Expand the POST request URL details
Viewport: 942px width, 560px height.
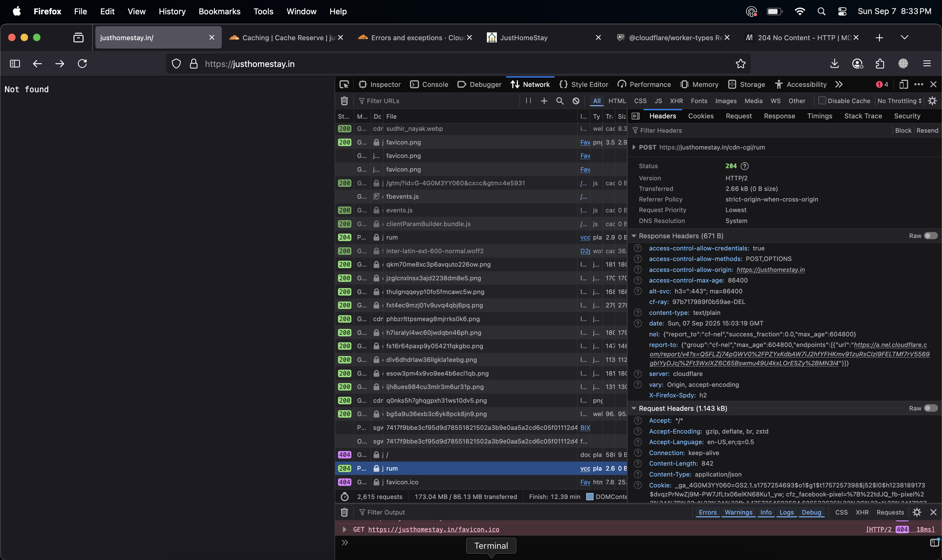634,147
